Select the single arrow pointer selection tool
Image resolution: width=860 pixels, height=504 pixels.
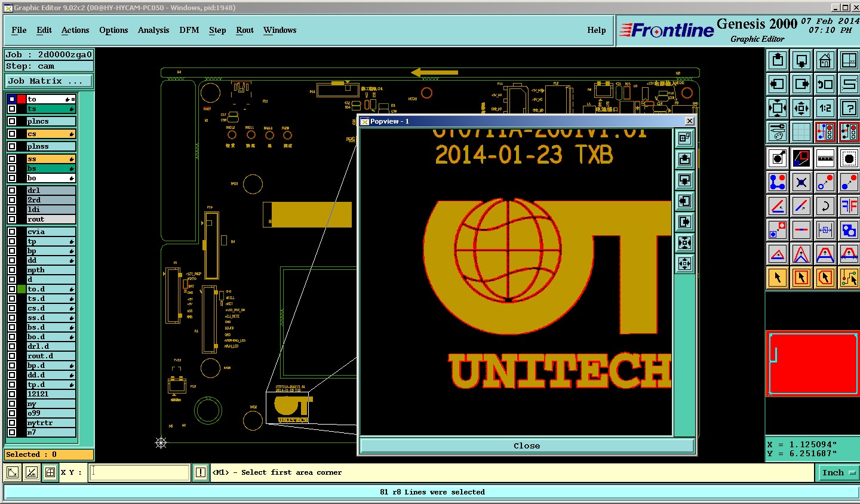pyautogui.click(x=778, y=277)
